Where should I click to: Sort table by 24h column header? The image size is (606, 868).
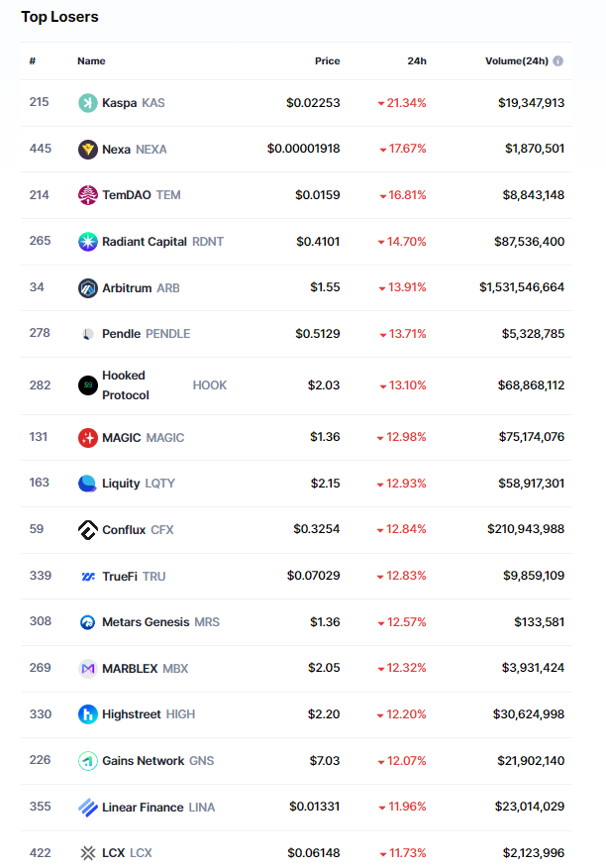click(x=417, y=61)
